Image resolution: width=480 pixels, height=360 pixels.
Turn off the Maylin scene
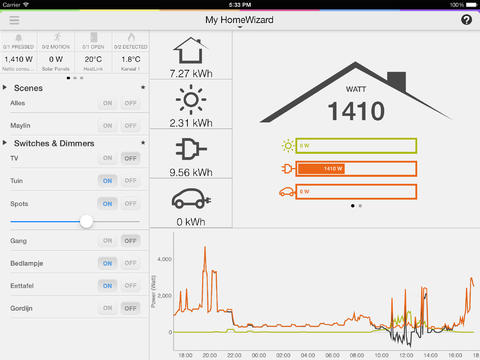tap(130, 126)
